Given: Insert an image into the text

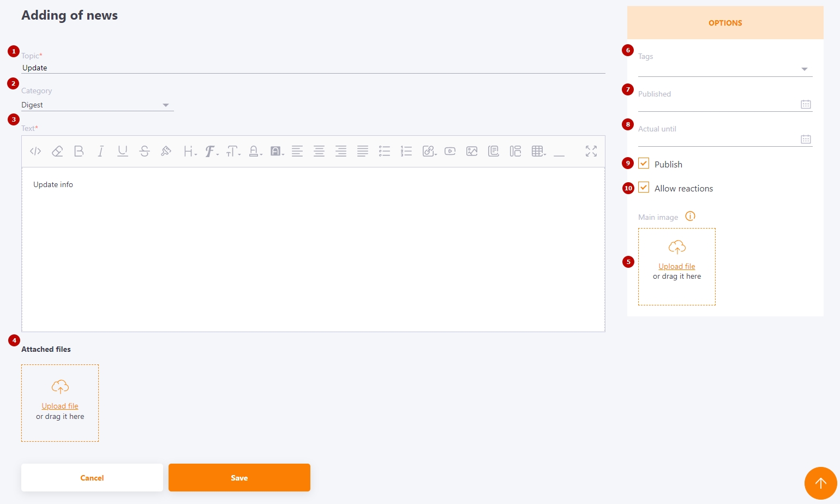Looking at the screenshot, I should [x=472, y=151].
